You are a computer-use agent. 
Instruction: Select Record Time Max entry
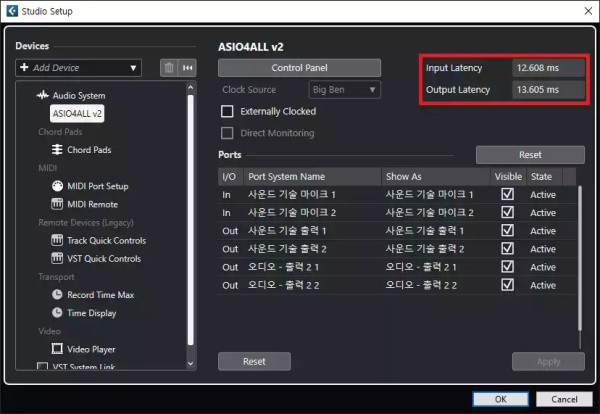click(101, 295)
